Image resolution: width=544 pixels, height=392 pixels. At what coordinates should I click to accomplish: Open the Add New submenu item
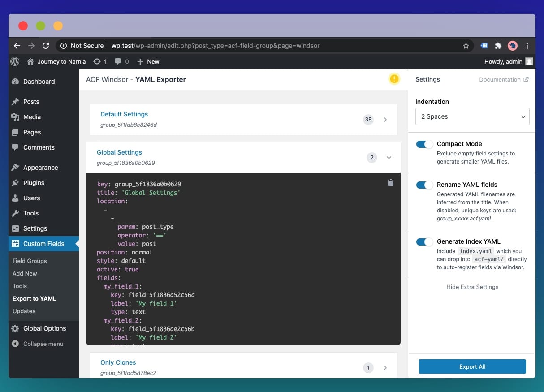25,273
